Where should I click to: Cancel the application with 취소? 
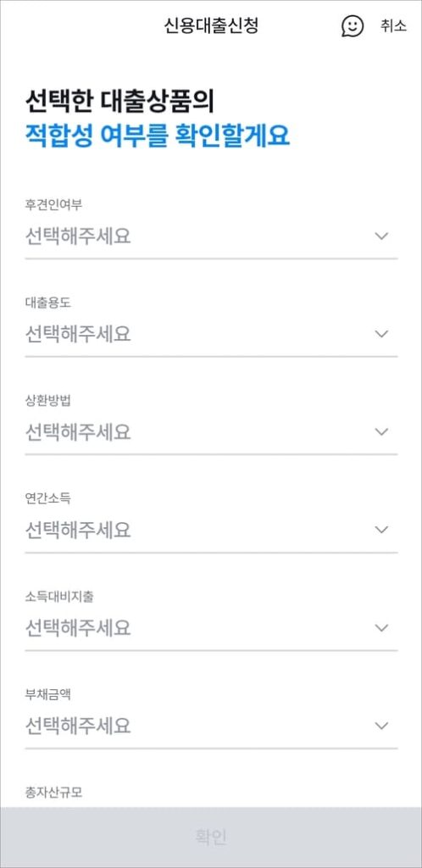point(393,26)
